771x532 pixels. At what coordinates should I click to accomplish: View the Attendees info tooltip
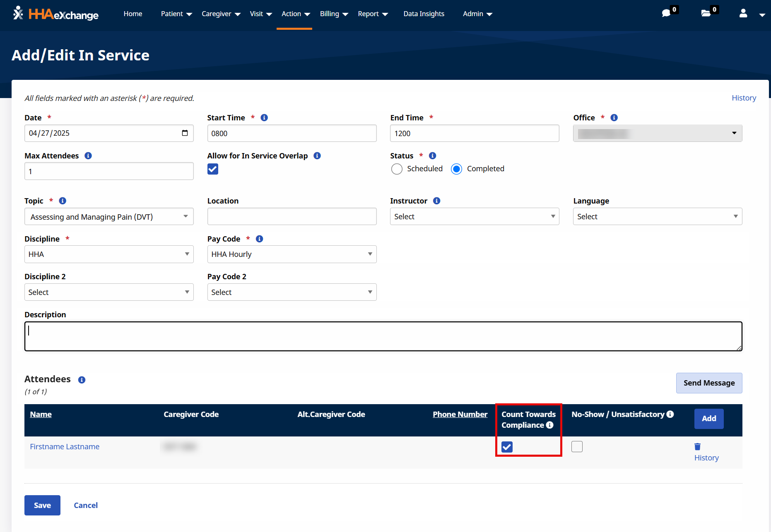point(82,379)
